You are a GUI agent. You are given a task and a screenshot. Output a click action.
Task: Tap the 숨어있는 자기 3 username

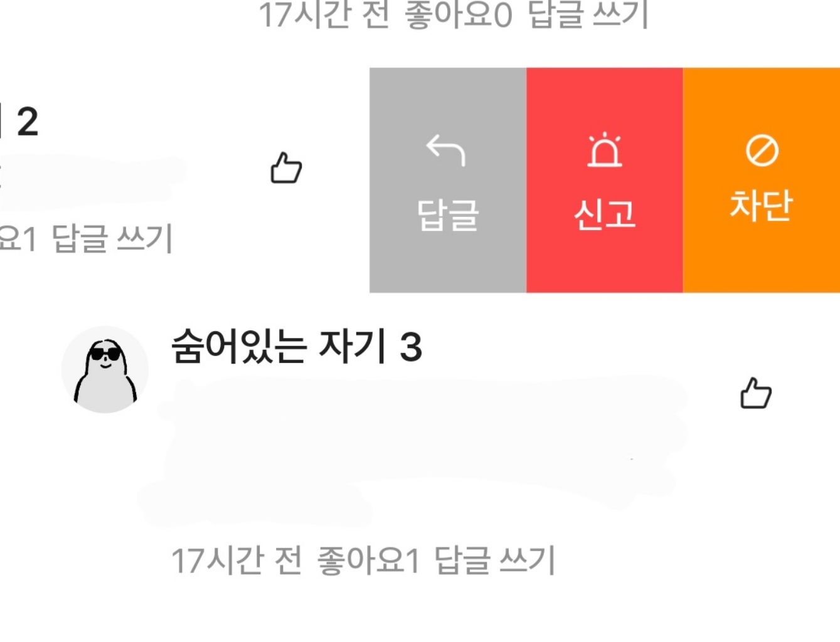point(297,346)
